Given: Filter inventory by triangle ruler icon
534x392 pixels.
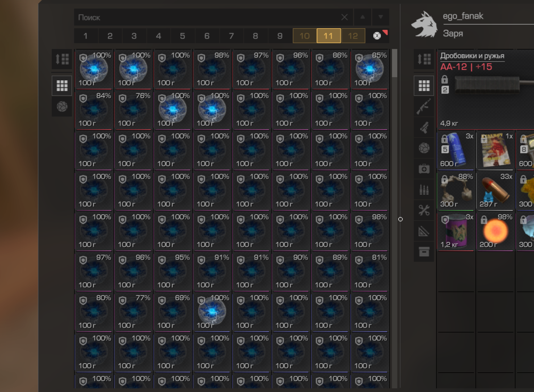Looking at the screenshot, I should pyautogui.click(x=424, y=231).
